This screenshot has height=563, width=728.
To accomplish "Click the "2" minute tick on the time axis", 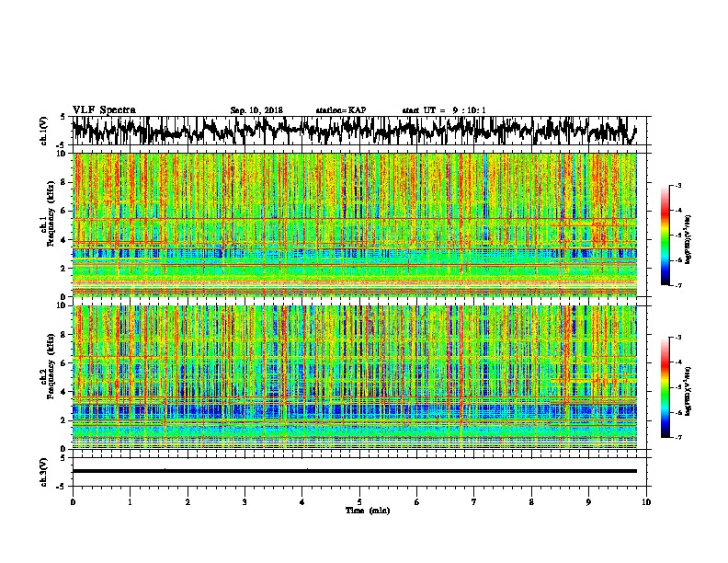I will [188, 502].
